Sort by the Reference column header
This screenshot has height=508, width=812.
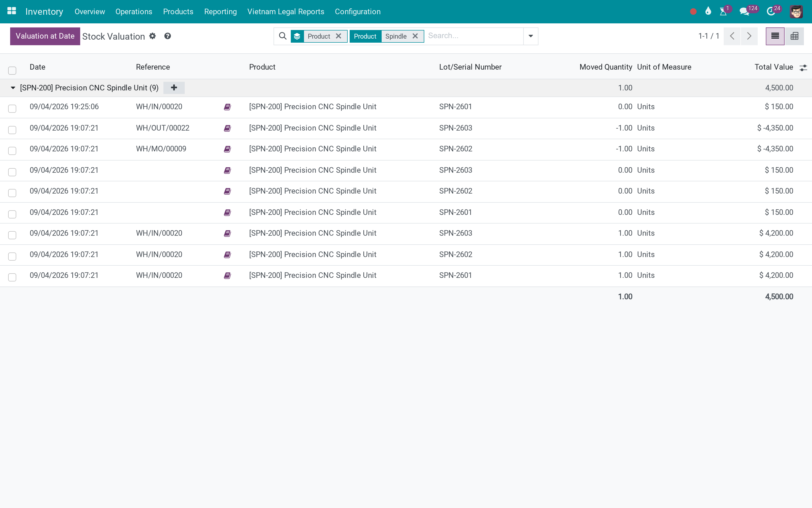point(153,67)
